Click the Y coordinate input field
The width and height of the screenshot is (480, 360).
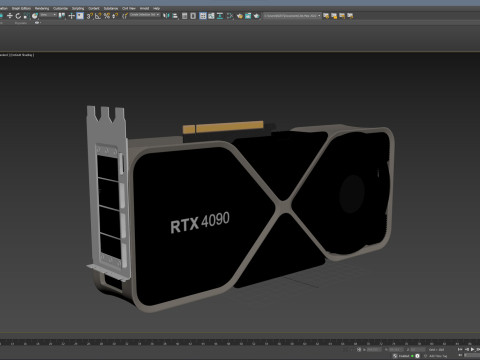click(396, 350)
